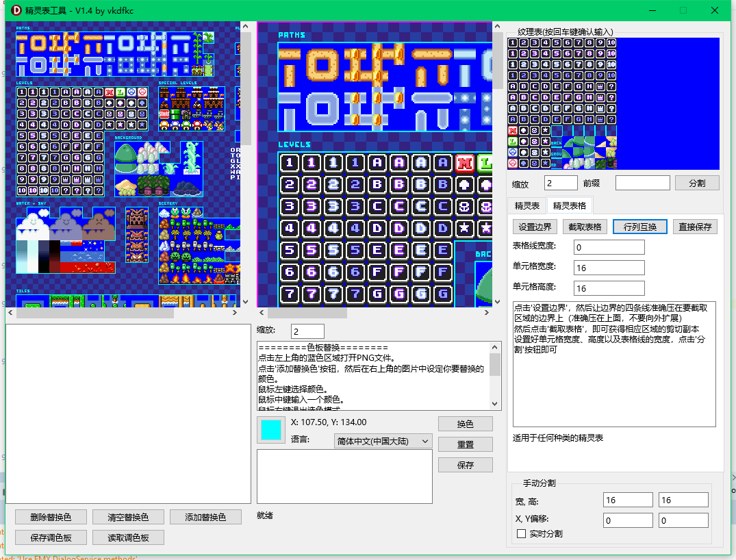Focus the 单元格高度 input field
736x560 pixels.
pos(609,288)
